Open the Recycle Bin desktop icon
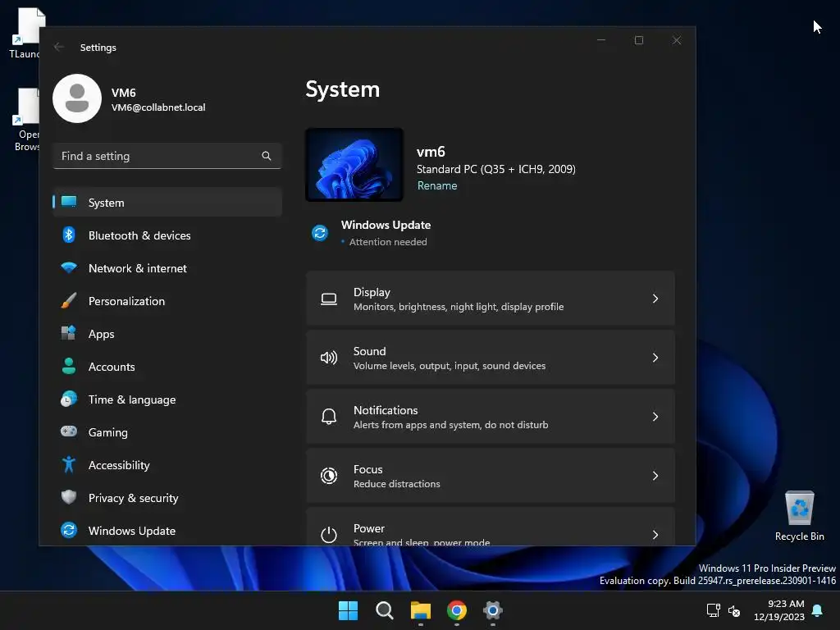 click(799, 515)
